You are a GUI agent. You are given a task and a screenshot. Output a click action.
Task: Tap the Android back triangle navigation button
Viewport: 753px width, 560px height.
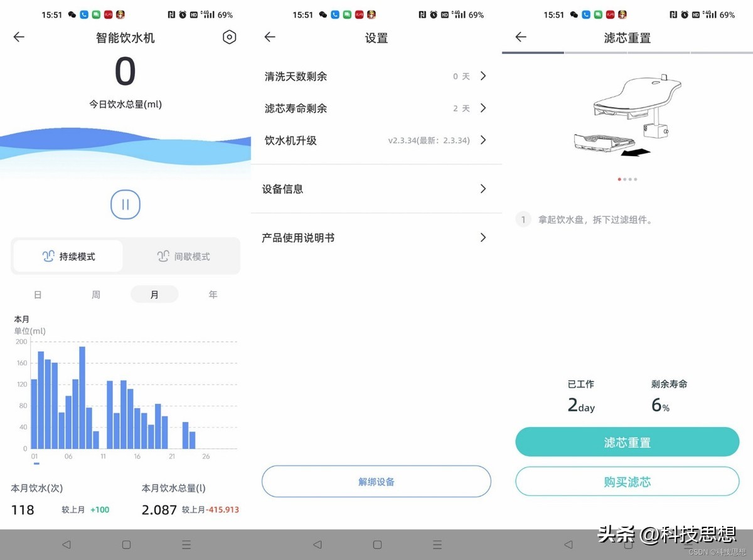65,544
